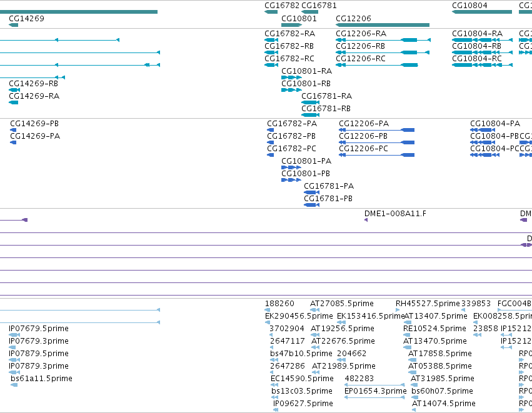Select transcript CG10804-RB

(477, 46)
